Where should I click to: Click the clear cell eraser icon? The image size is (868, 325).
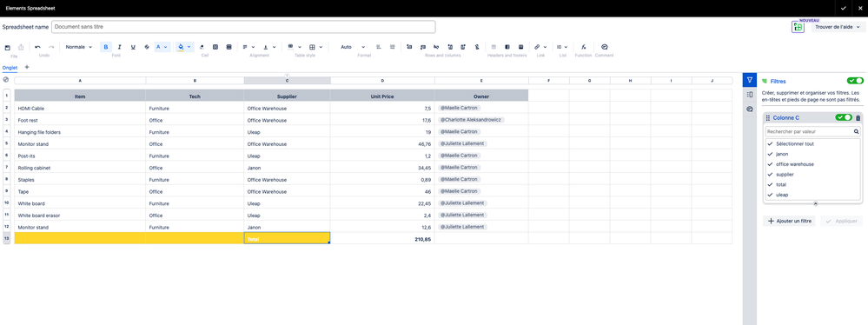click(x=202, y=47)
